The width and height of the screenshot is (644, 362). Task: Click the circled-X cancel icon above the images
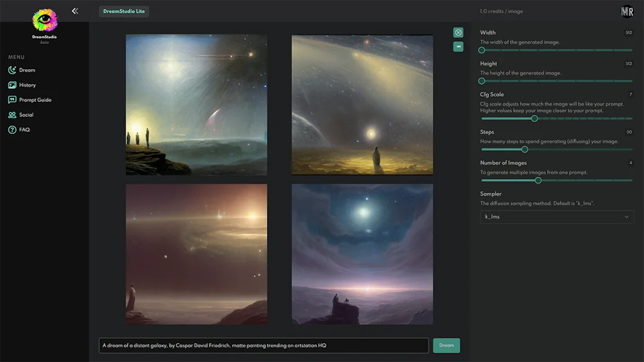458,31
